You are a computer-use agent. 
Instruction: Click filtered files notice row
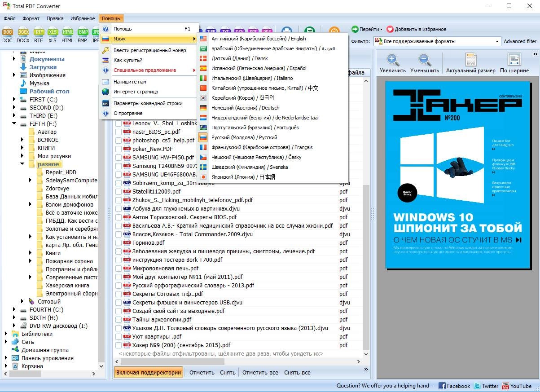pyautogui.click(x=221, y=353)
